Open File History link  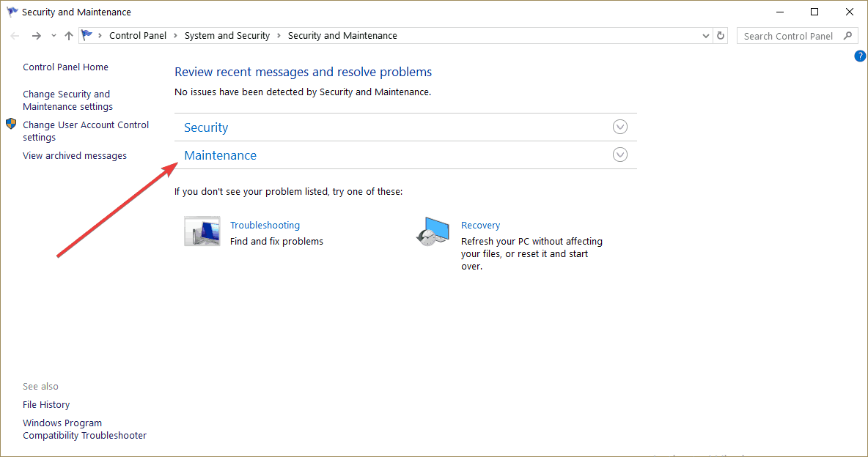(46, 404)
